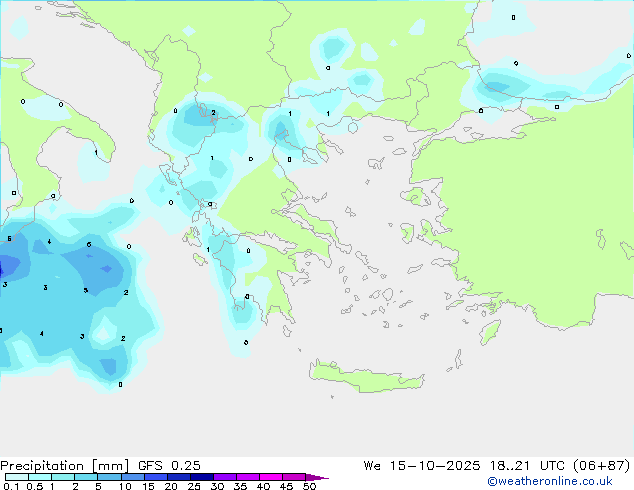Screen dimensions: 634x490
Task: Click the '0.1' legend scale label
Action: (11, 486)
